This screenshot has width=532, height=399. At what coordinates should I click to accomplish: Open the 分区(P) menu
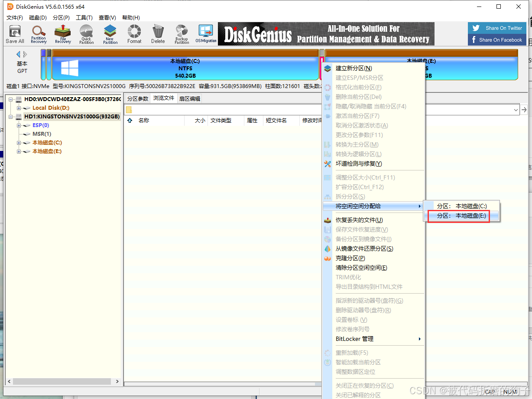pos(61,18)
